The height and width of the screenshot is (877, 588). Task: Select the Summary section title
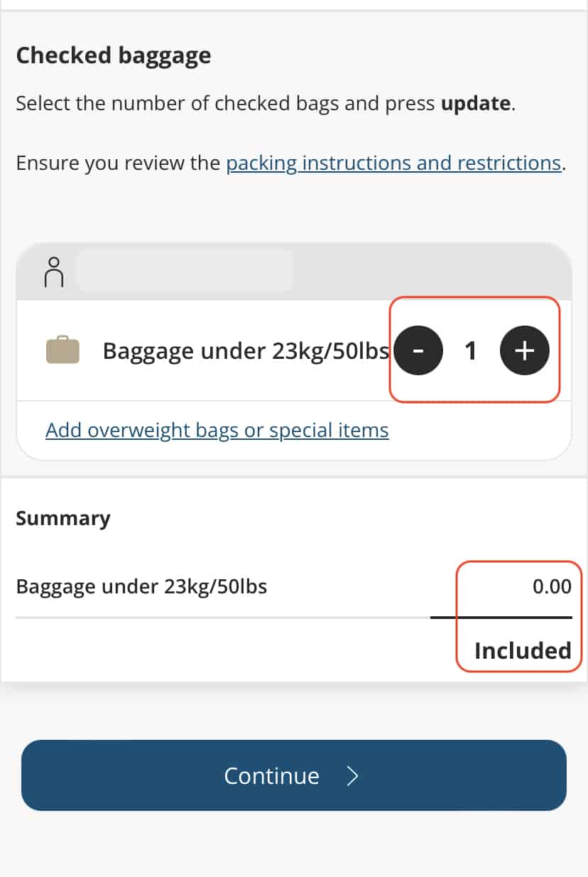62,518
